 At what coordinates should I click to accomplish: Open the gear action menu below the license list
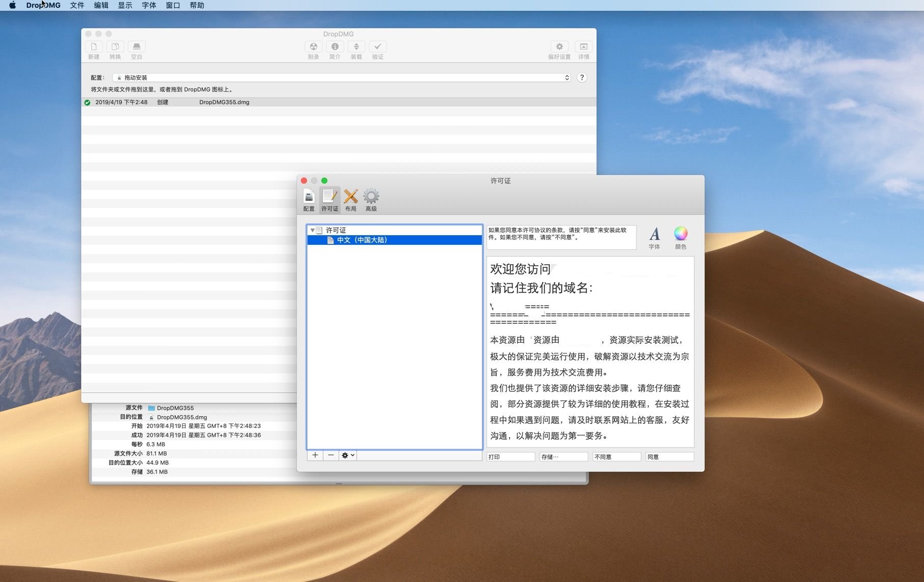click(348, 455)
